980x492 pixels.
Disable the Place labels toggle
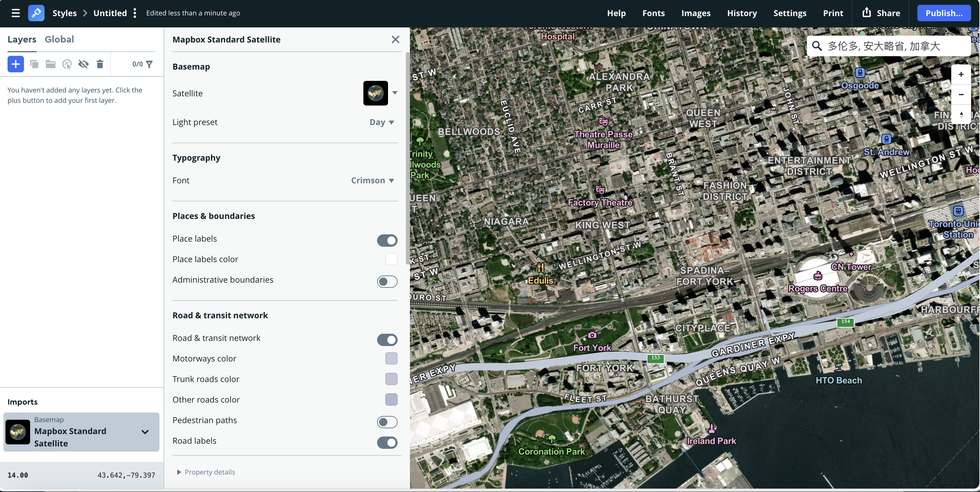pos(387,240)
